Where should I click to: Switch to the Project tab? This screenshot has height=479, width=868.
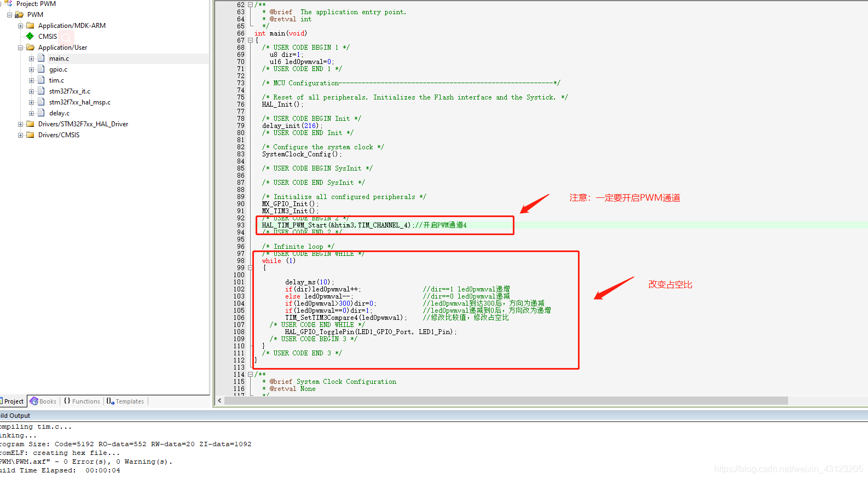[13, 401]
